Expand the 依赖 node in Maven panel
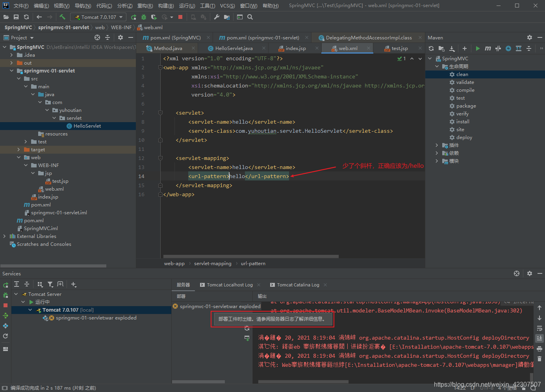The width and height of the screenshot is (545, 392). (x=437, y=153)
